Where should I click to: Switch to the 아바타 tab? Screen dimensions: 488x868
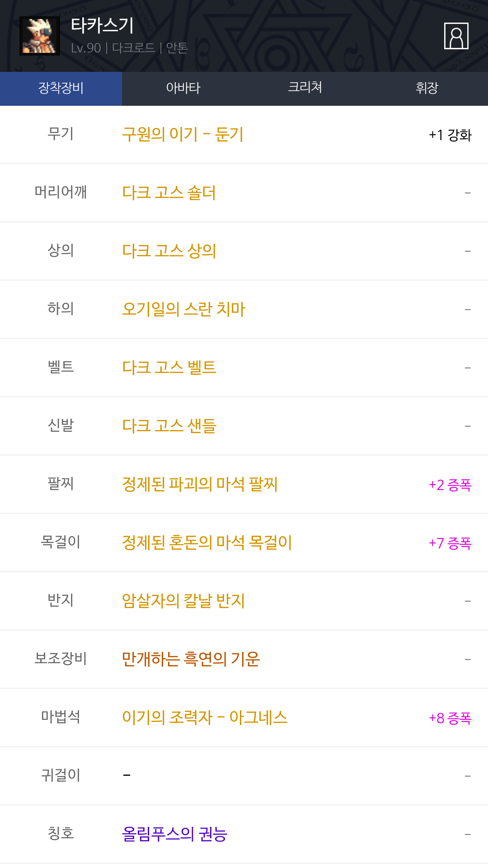coord(183,88)
